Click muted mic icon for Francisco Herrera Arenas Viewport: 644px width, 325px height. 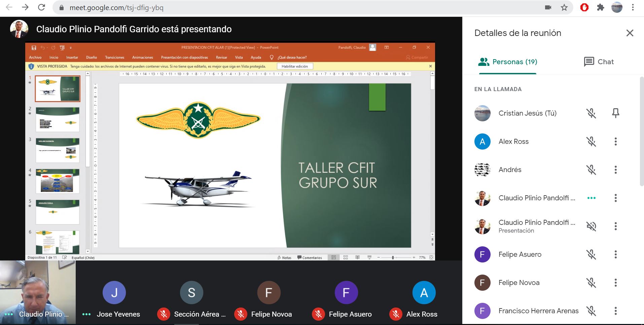point(591,311)
